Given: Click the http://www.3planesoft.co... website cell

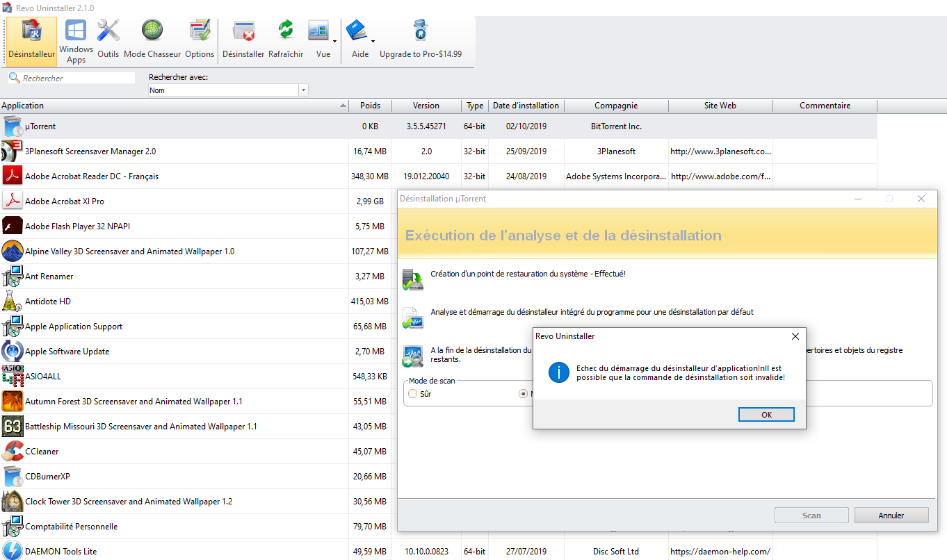Looking at the screenshot, I should [x=720, y=151].
